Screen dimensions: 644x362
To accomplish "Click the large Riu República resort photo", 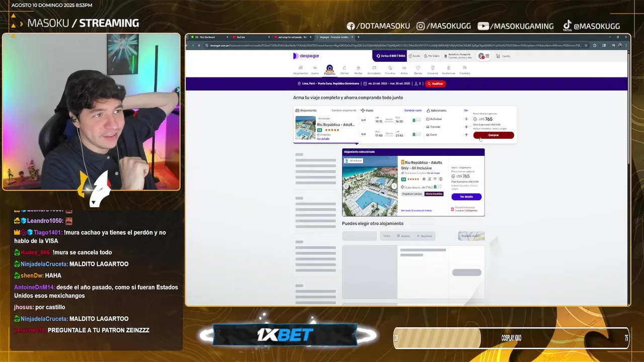I will point(370,186).
